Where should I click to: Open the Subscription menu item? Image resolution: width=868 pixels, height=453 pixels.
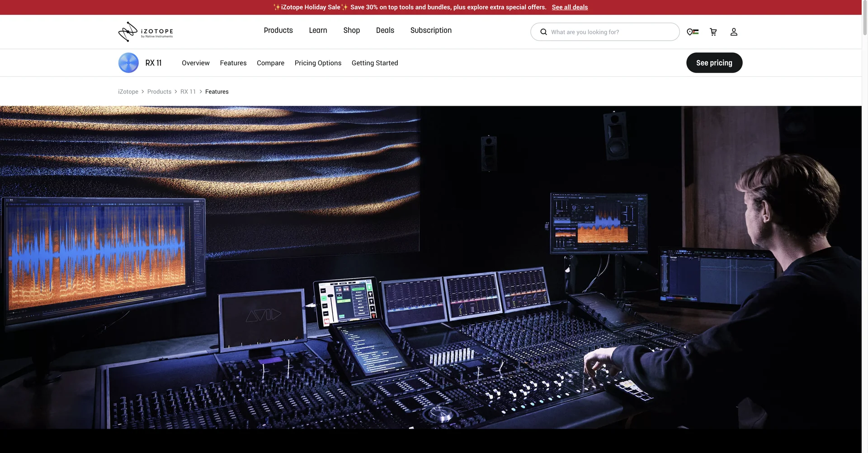[x=431, y=30]
